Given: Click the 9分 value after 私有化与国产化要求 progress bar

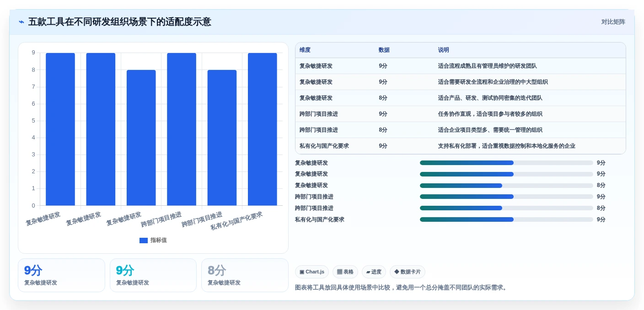Looking at the screenshot, I should point(601,219).
